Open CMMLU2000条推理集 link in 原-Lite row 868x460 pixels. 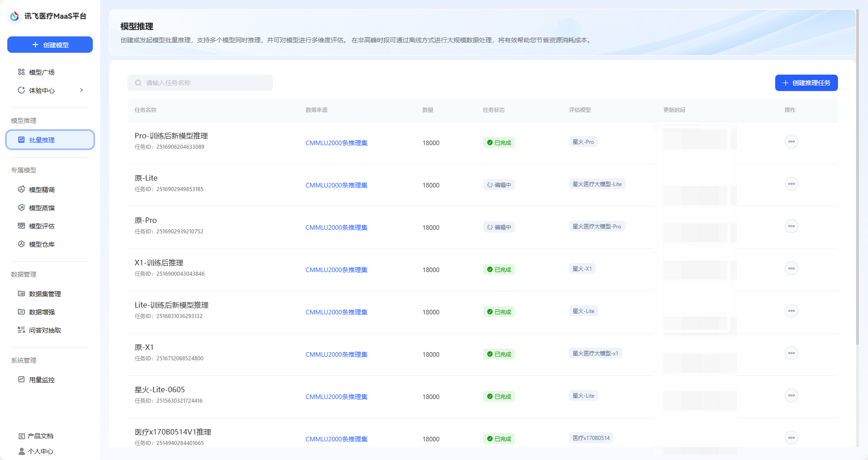(337, 185)
